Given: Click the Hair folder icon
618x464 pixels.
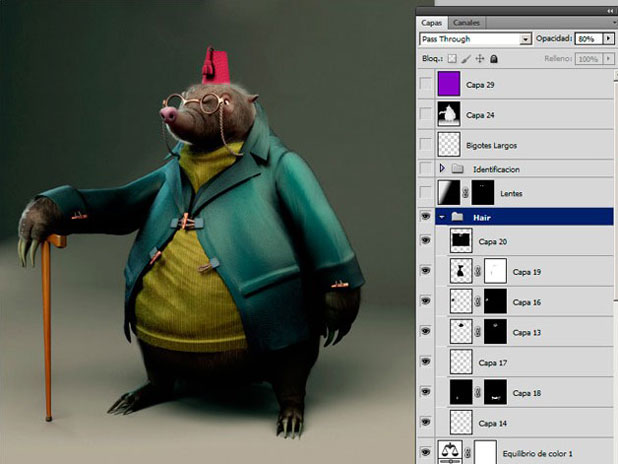Looking at the screenshot, I should [457, 217].
